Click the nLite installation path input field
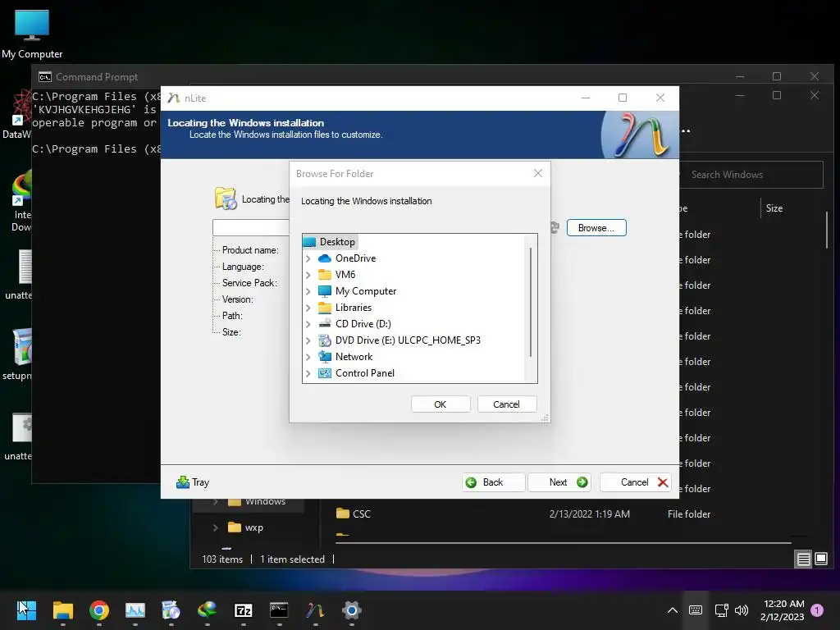This screenshot has width=840, height=630. 251,228
